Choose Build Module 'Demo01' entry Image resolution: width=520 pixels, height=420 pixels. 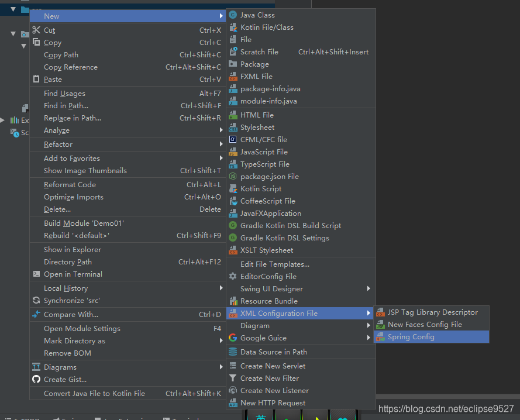click(x=128, y=223)
